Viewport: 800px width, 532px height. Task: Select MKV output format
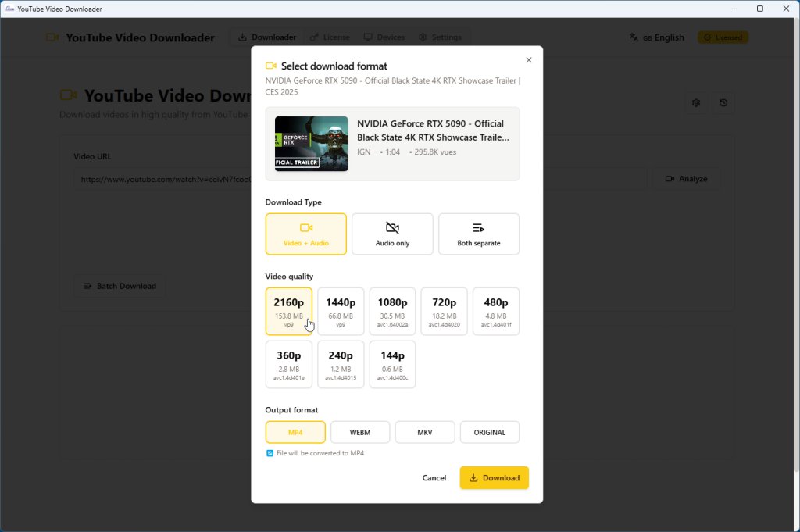tap(424, 432)
